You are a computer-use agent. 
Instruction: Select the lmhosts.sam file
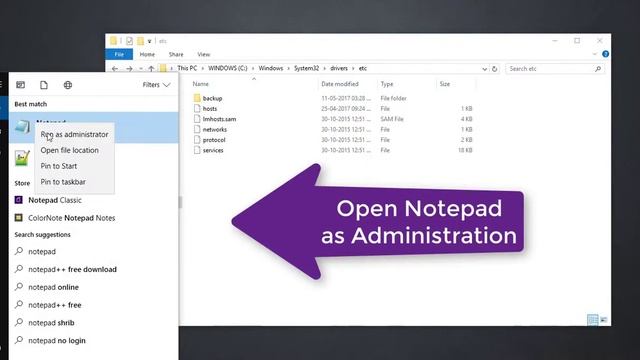219,119
